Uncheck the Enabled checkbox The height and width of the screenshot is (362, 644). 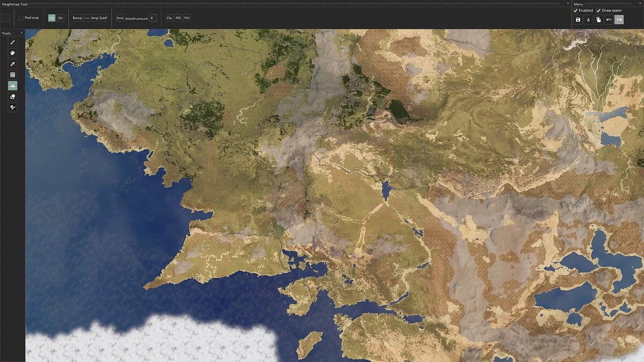click(576, 10)
